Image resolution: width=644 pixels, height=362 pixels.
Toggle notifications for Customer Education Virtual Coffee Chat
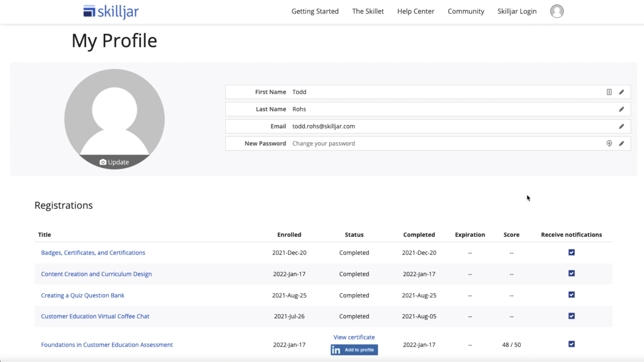pos(571,316)
